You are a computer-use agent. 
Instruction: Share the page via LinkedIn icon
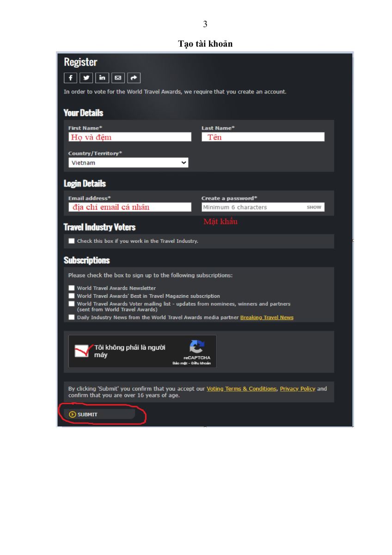102,78
